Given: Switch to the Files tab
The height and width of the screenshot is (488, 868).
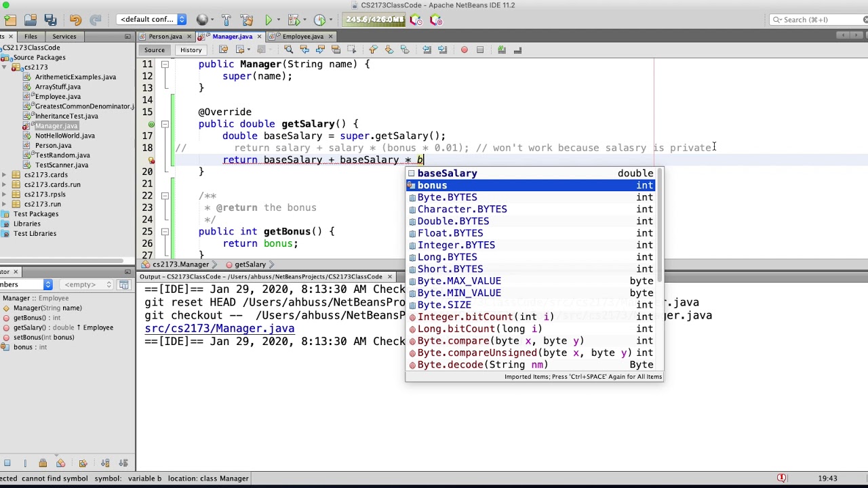Looking at the screenshot, I should pyautogui.click(x=31, y=36).
